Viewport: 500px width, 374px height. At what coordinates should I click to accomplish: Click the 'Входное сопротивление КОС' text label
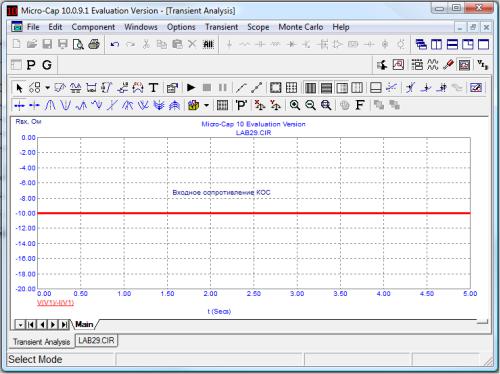pos(221,192)
